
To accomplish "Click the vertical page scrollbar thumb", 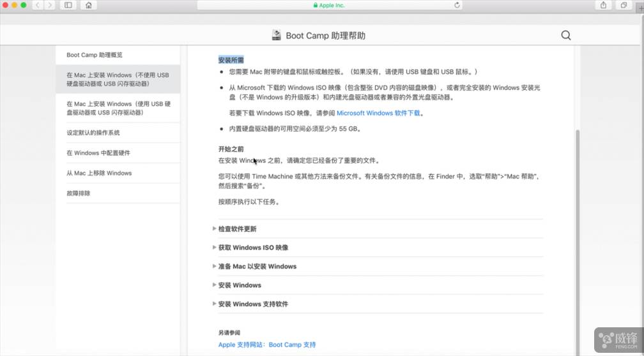I will click(578, 242).
